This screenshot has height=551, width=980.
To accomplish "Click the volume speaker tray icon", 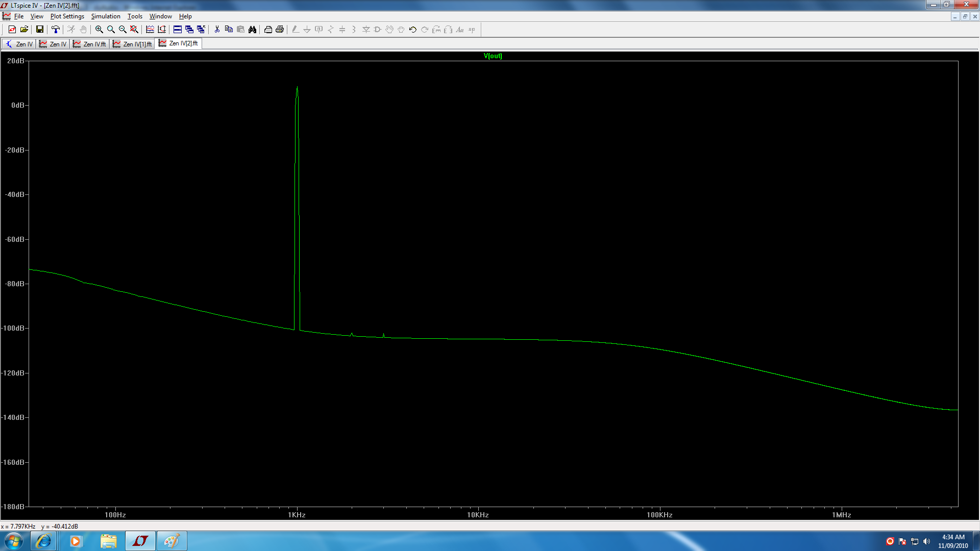I will coord(926,541).
